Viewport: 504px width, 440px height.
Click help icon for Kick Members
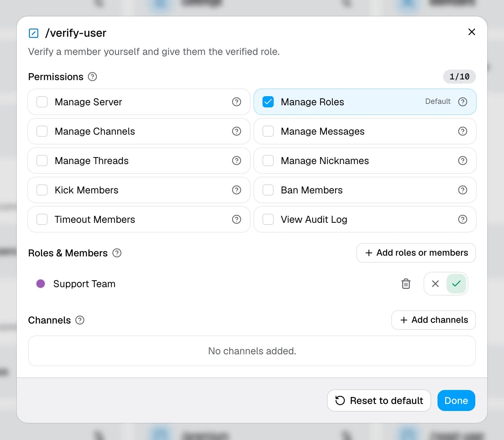(237, 190)
